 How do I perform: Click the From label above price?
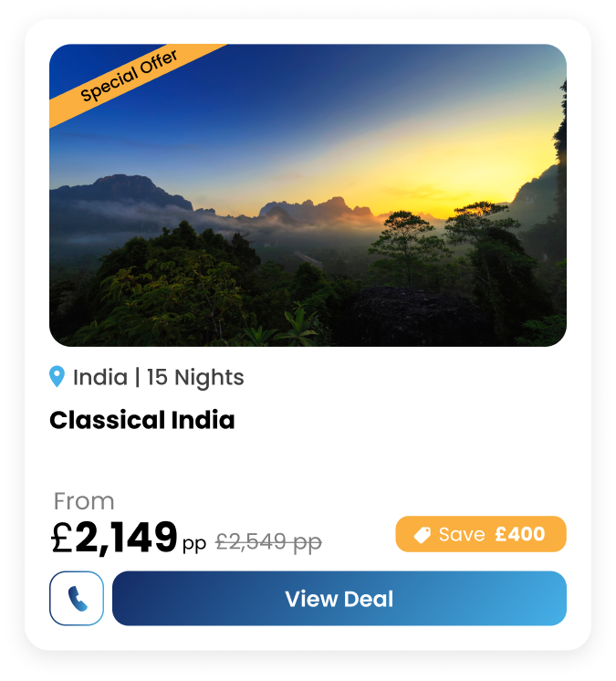click(x=84, y=501)
